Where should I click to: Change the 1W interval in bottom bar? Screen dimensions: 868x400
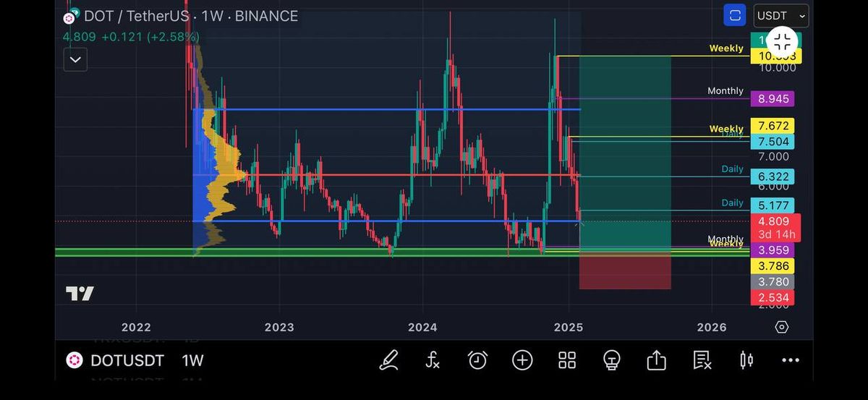coord(192,360)
